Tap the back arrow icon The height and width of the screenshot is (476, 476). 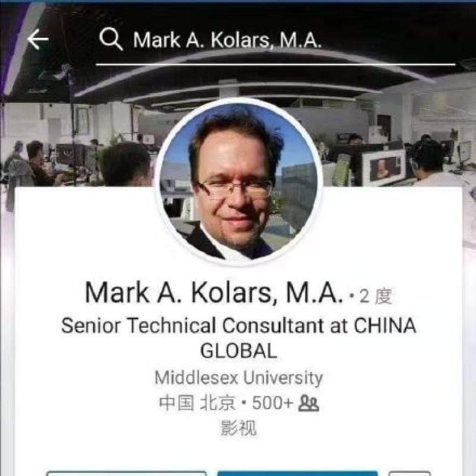click(x=38, y=39)
